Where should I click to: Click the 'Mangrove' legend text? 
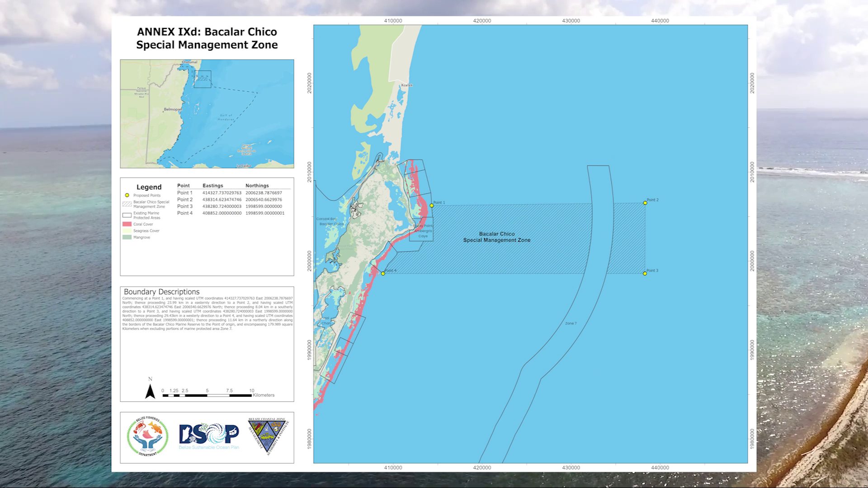pos(142,238)
